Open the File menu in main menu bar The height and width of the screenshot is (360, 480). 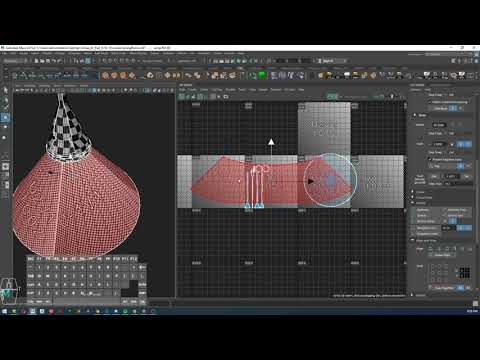4,53
